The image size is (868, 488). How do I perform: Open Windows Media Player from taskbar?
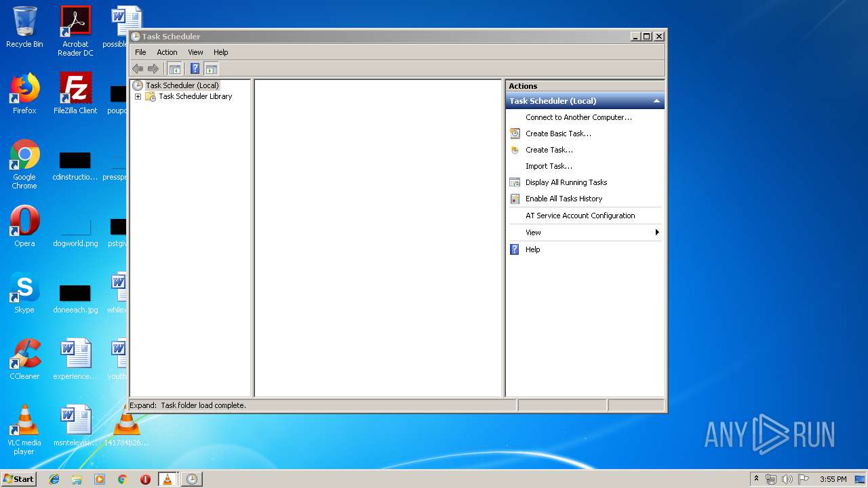tap(100, 479)
